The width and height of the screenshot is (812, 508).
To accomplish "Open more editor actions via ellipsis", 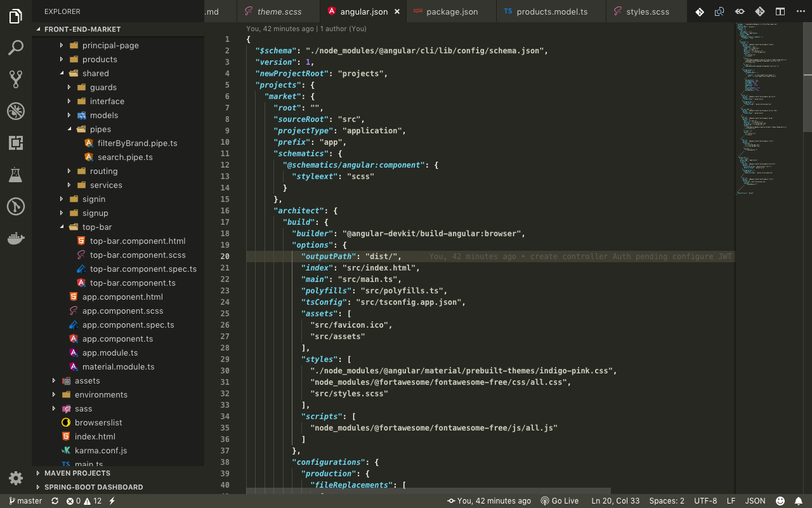I will [x=800, y=11].
